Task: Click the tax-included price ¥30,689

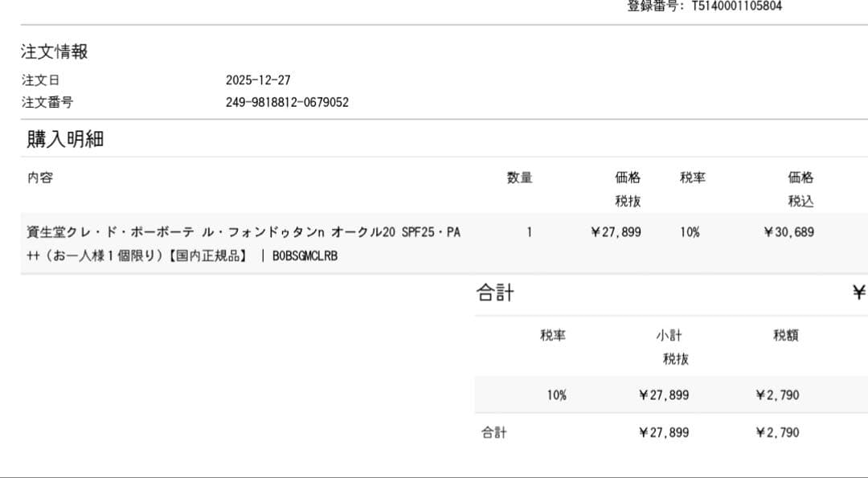Action: click(788, 232)
